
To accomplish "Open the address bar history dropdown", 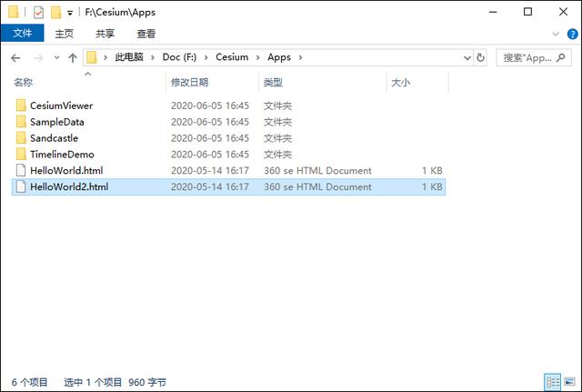I will click(467, 58).
